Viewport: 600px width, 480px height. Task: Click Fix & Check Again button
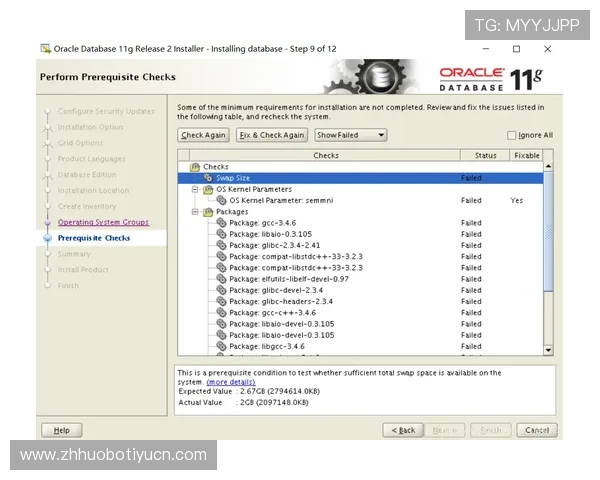(272, 135)
